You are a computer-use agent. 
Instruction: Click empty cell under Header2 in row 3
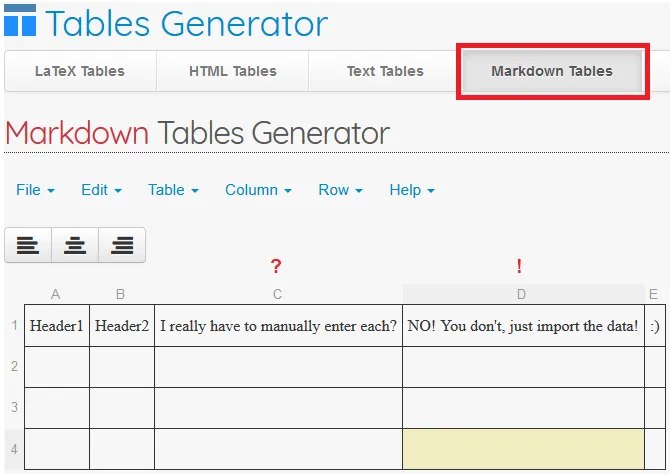(x=122, y=408)
